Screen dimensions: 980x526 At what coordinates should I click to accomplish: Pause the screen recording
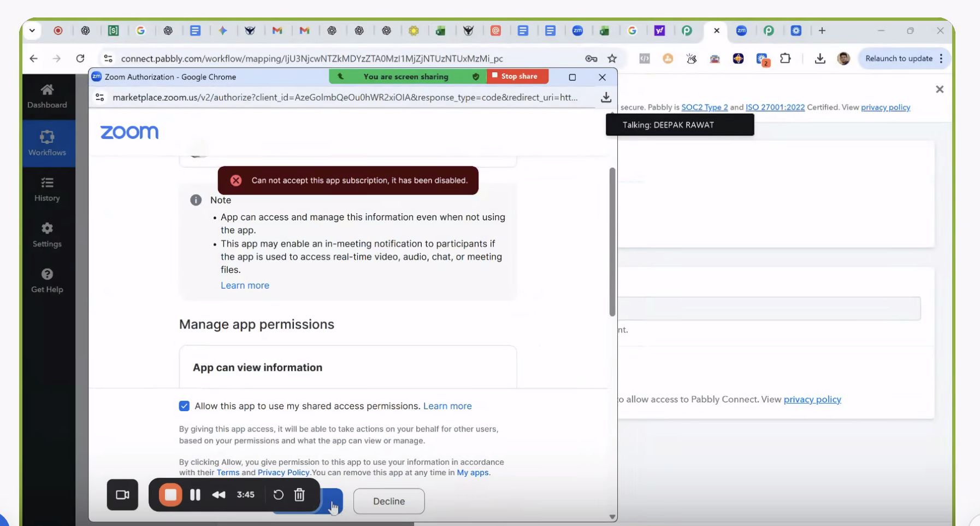pos(195,495)
